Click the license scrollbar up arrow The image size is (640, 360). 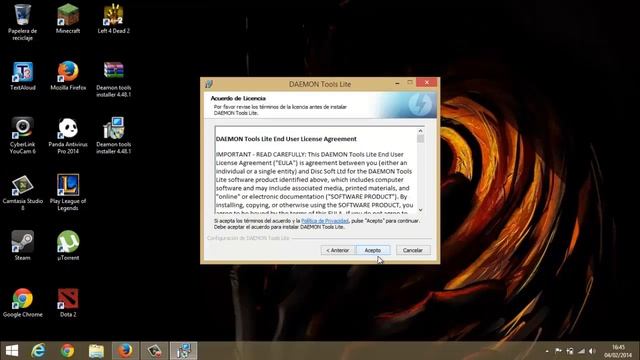420,131
